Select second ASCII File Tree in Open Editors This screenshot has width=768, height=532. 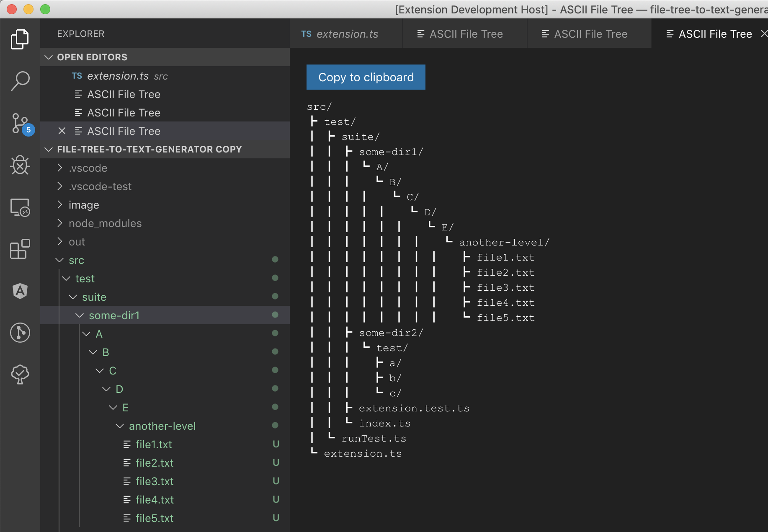[x=165, y=113]
